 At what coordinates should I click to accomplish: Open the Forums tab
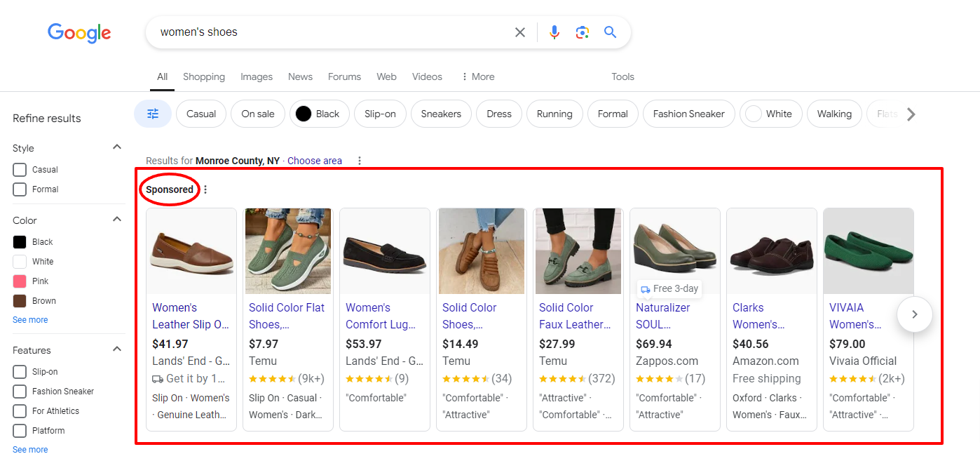point(344,76)
